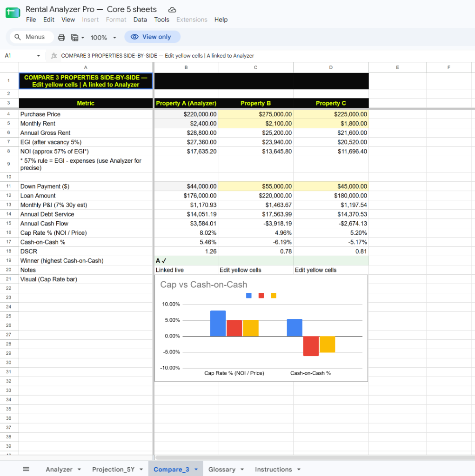The height and width of the screenshot is (476, 475).
Task: Open the Edit menu
Action: (49, 20)
